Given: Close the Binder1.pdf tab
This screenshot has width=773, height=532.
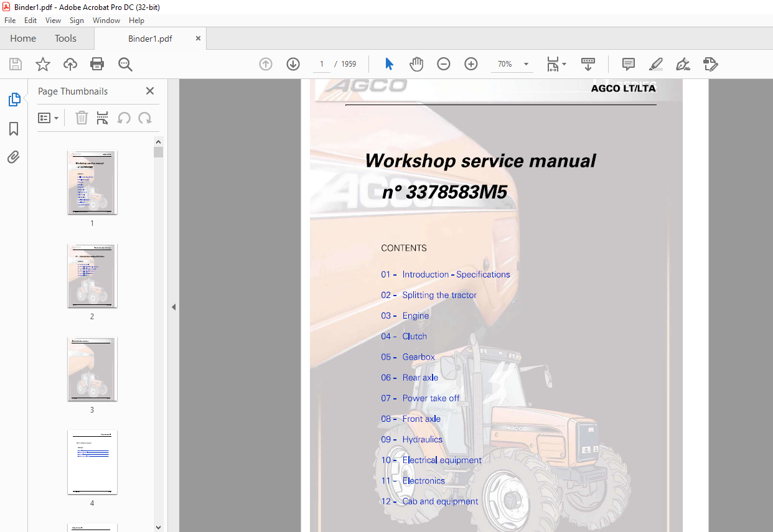Looking at the screenshot, I should pyautogui.click(x=199, y=39).
